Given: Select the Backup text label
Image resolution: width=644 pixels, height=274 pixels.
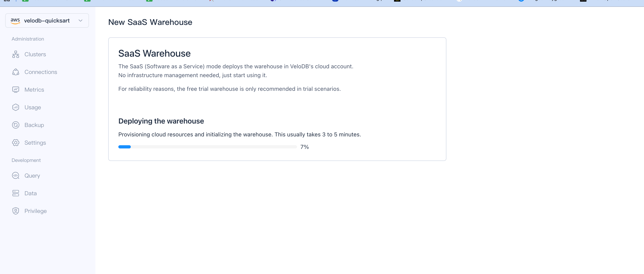Looking at the screenshot, I should (x=34, y=125).
